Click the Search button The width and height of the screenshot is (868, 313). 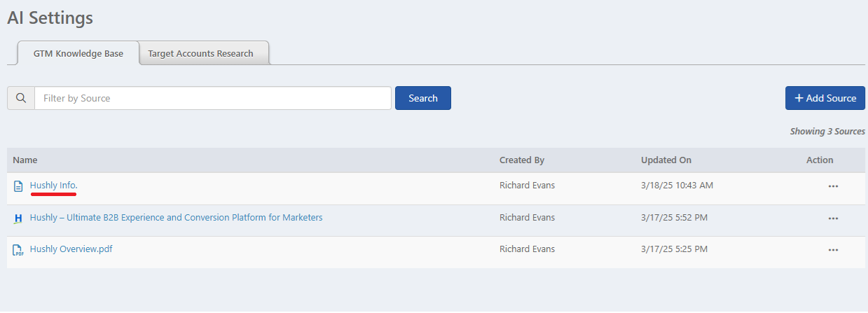tap(423, 98)
